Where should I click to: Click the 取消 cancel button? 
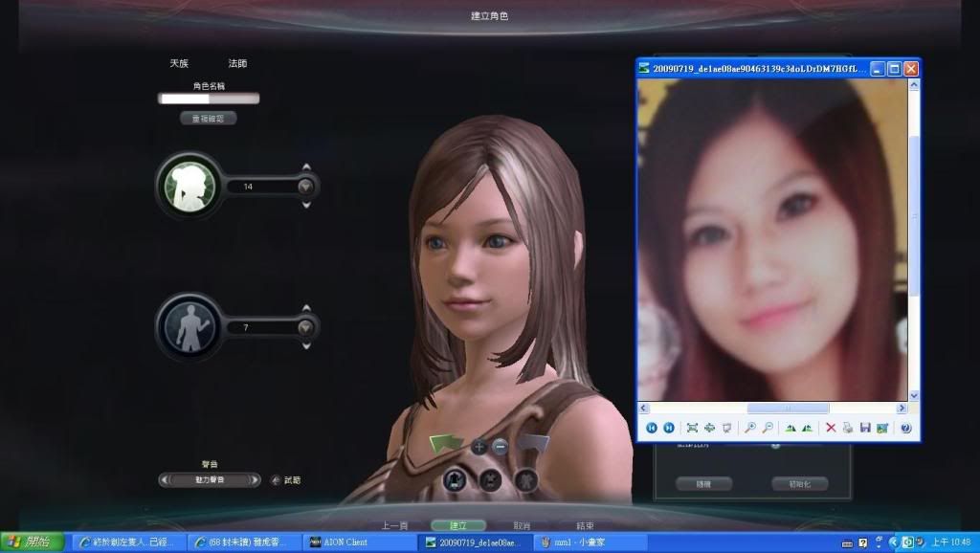pos(522,525)
